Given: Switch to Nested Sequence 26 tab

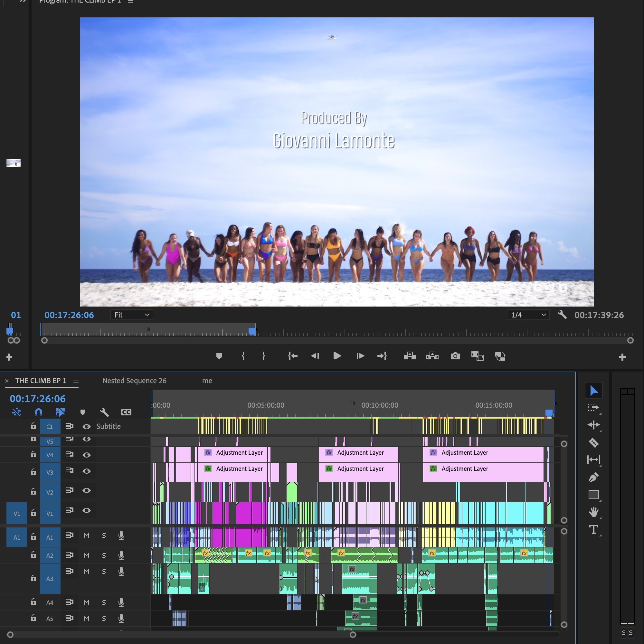Looking at the screenshot, I should coord(134,381).
